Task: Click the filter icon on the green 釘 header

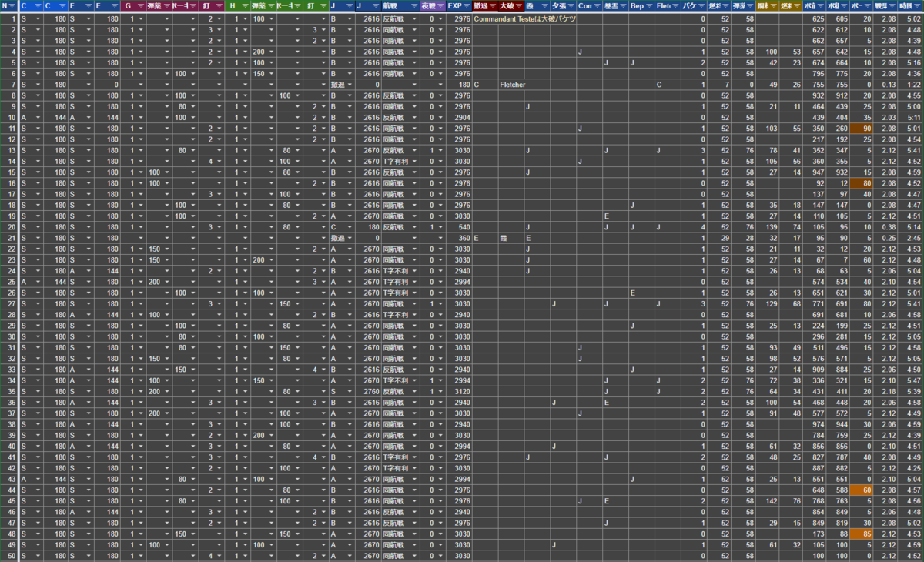Action: pyautogui.click(x=323, y=6)
